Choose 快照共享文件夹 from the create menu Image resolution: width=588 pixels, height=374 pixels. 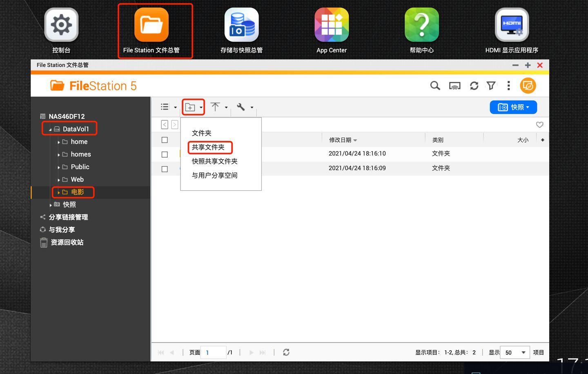[215, 161]
